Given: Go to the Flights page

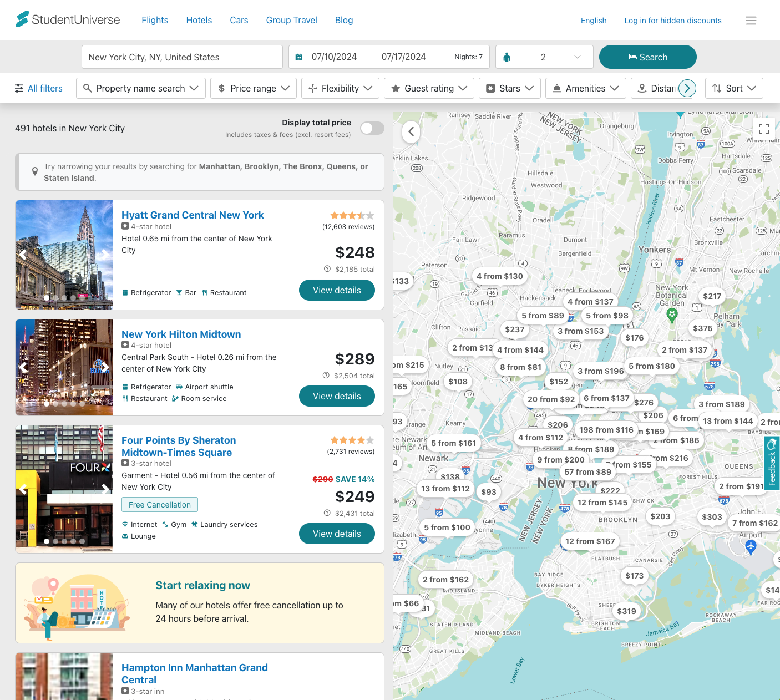Looking at the screenshot, I should [x=155, y=20].
